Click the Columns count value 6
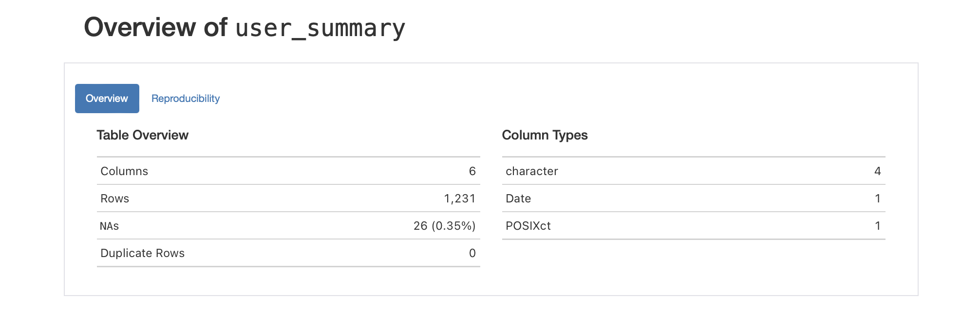 pyautogui.click(x=472, y=171)
